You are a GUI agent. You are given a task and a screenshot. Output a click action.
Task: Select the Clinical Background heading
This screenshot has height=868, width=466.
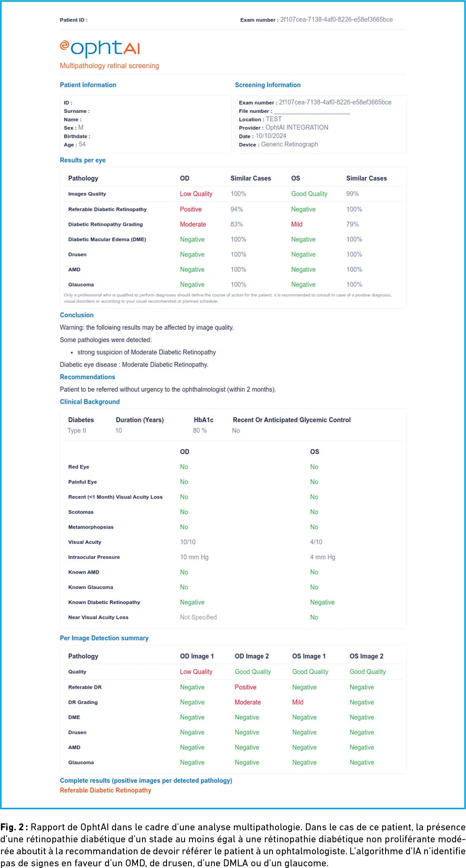pyautogui.click(x=89, y=401)
